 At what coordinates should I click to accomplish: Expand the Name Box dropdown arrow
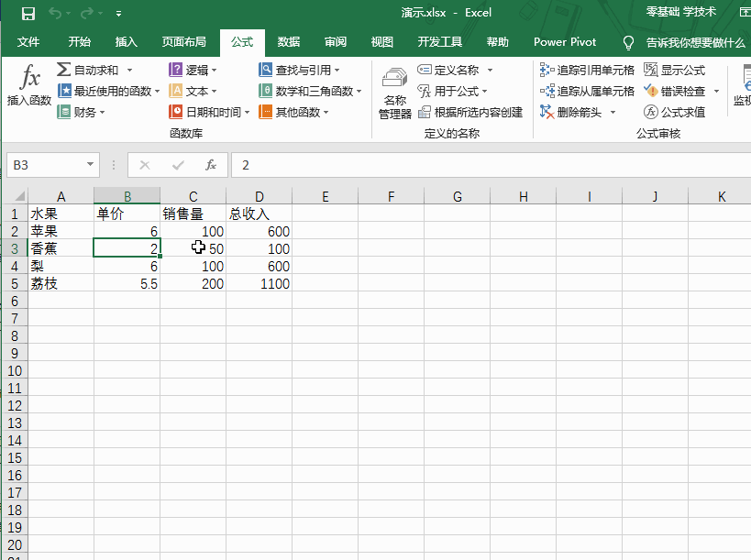pyautogui.click(x=90, y=165)
